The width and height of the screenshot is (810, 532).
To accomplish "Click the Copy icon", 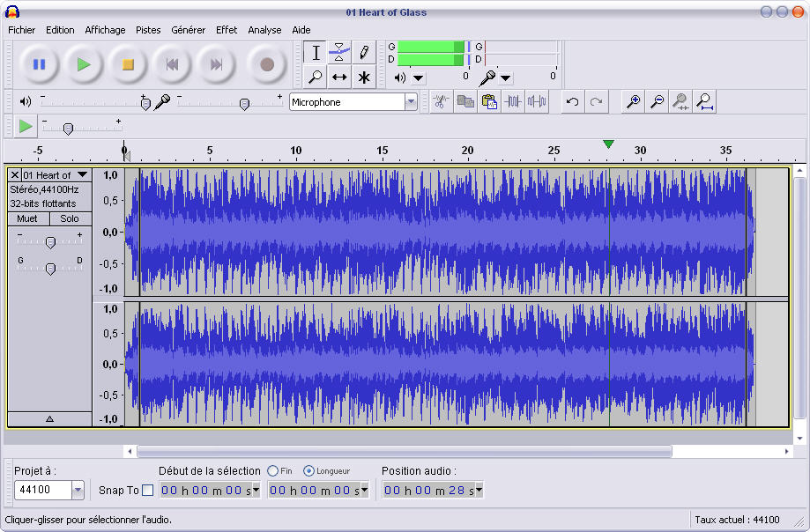I will 464,101.
